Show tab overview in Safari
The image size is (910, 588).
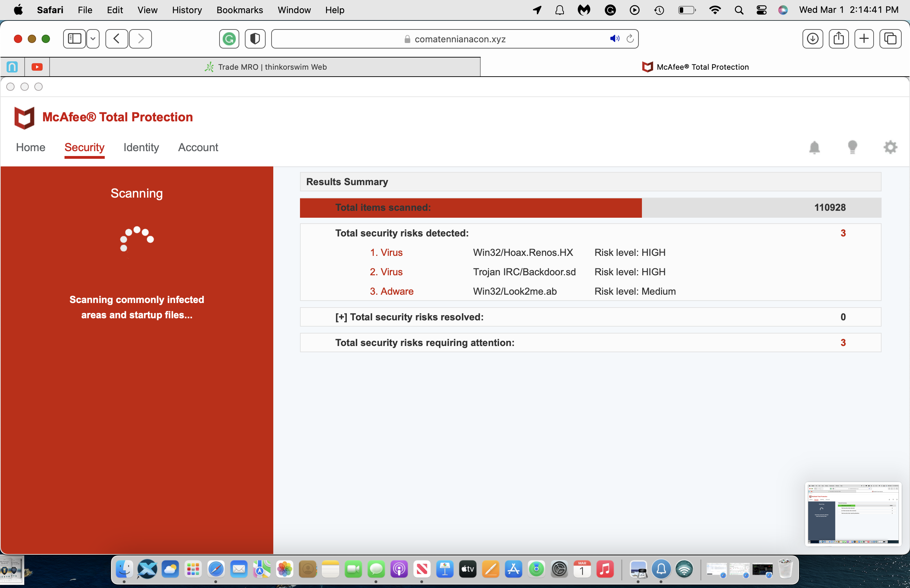(890, 39)
